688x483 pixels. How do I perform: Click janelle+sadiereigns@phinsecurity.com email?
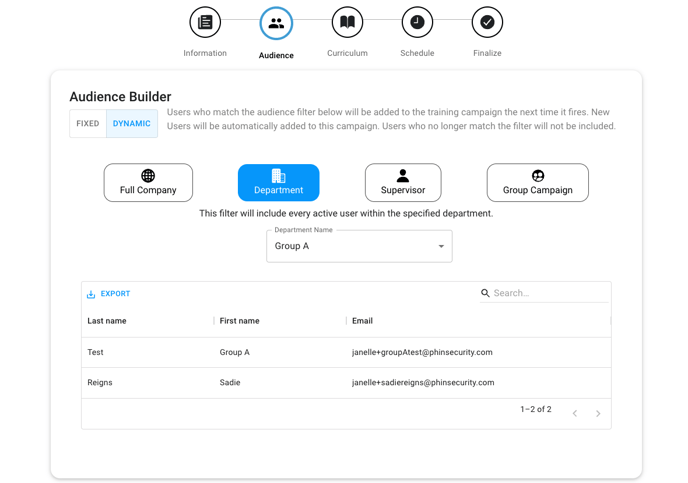pos(423,383)
